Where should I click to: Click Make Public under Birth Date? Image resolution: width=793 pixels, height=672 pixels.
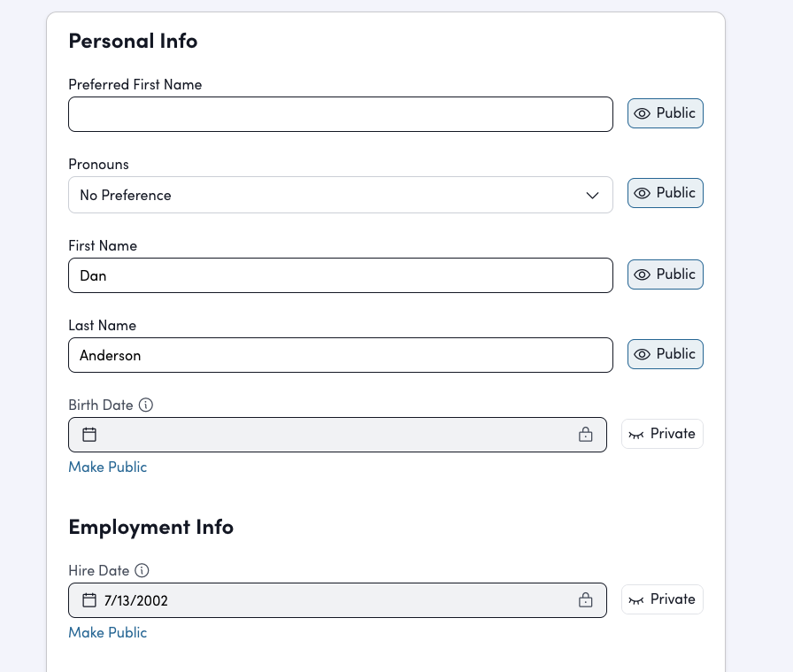click(108, 467)
